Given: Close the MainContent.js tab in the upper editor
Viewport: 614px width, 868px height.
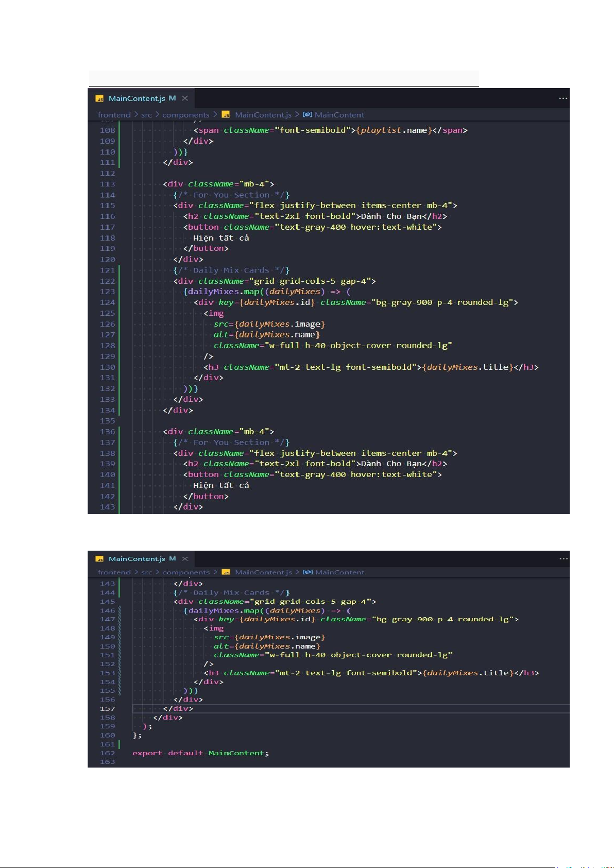Looking at the screenshot, I should [x=185, y=98].
